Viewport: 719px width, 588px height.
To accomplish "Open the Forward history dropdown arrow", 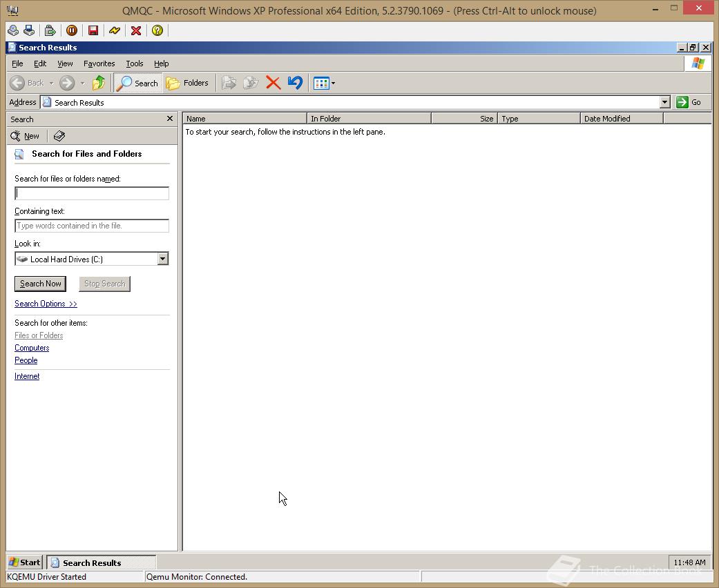I will point(83,84).
